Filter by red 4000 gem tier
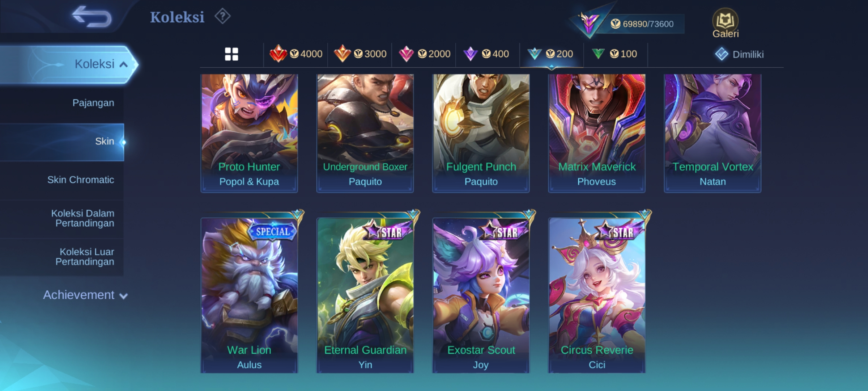Screen dimensions: 868x391 [296, 54]
